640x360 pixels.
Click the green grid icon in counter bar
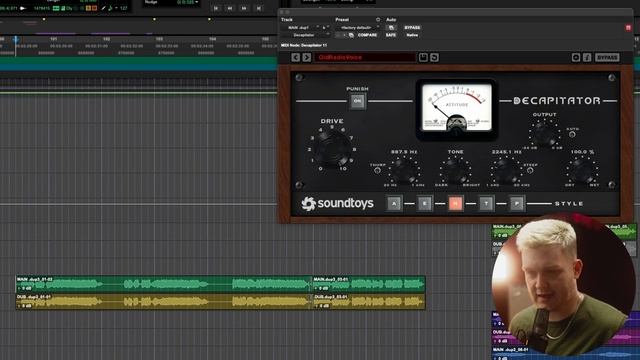tap(56, 8)
